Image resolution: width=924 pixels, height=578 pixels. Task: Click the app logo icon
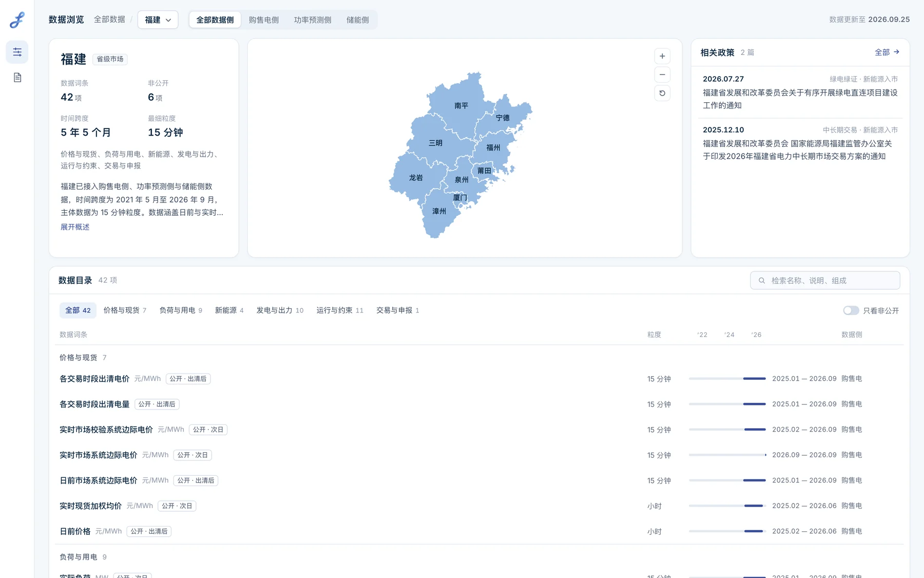click(x=17, y=20)
